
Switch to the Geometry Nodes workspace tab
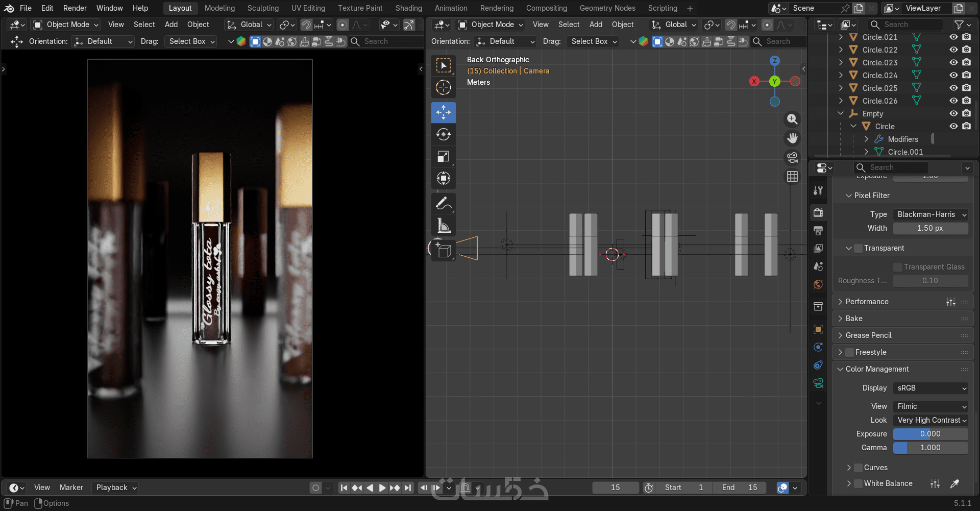607,8
